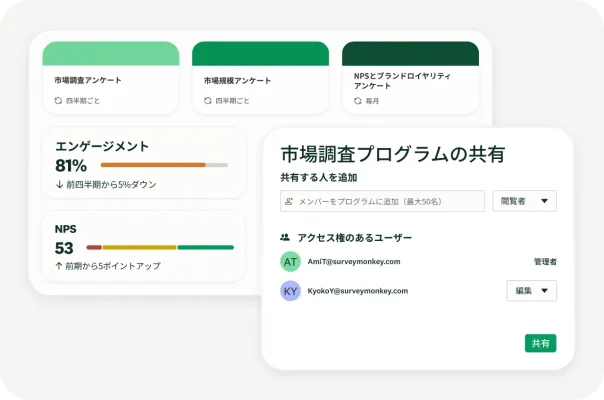Click the refresh icon under 市場調査アンケート

coord(58,101)
